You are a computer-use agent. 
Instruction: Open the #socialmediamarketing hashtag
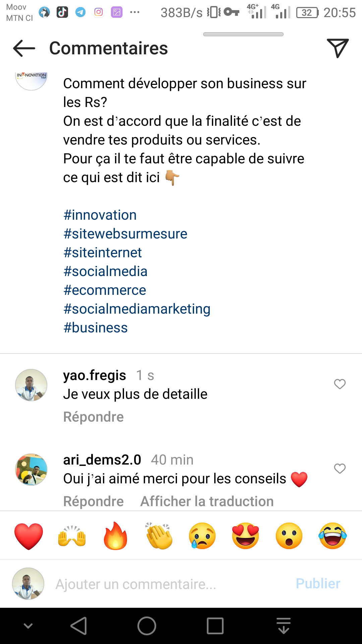(x=137, y=309)
